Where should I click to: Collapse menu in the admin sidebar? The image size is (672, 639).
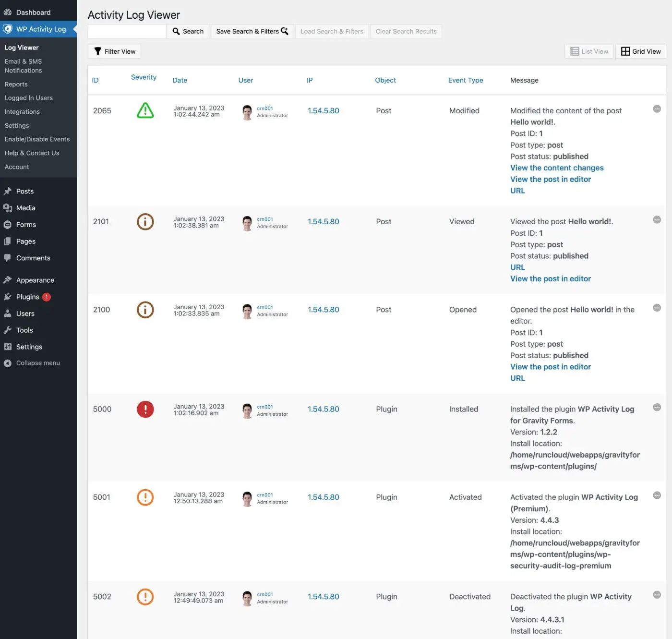(x=37, y=363)
